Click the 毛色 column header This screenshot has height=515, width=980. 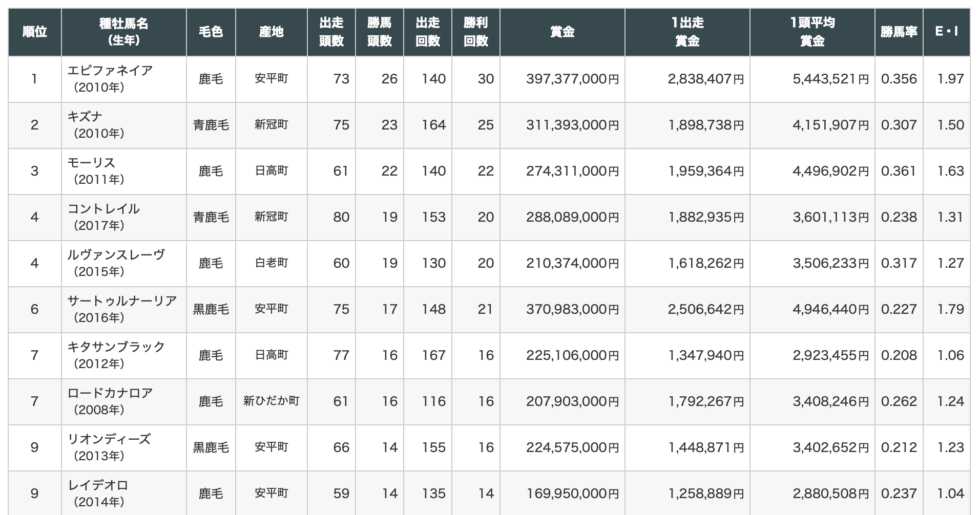click(x=211, y=32)
